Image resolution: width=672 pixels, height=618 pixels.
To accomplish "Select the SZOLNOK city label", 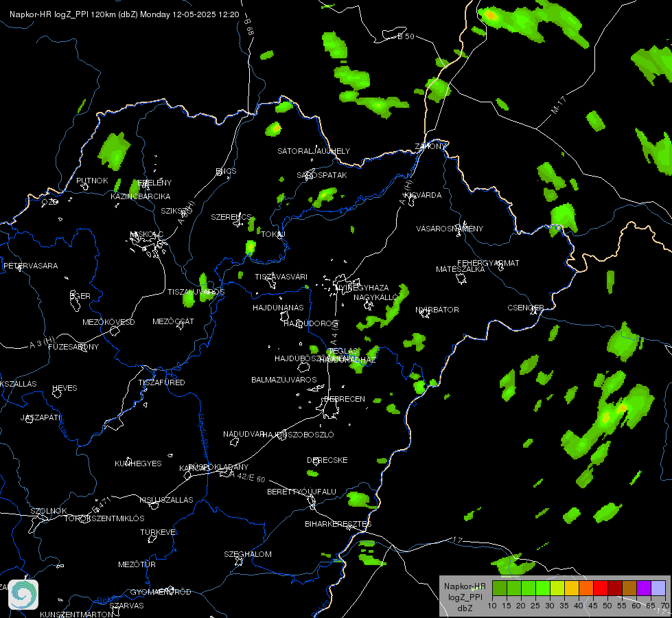I will [49, 511].
